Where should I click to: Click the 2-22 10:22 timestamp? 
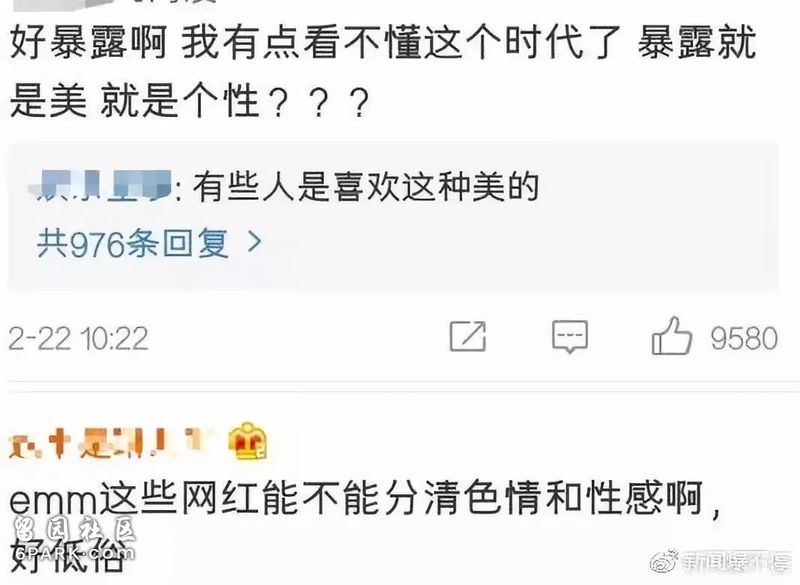(x=78, y=339)
